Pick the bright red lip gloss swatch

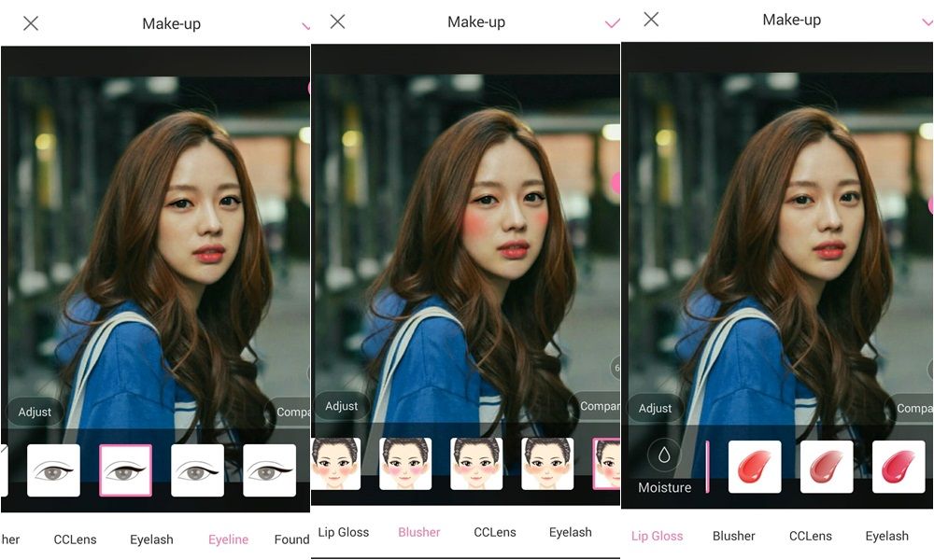pyautogui.click(x=755, y=467)
